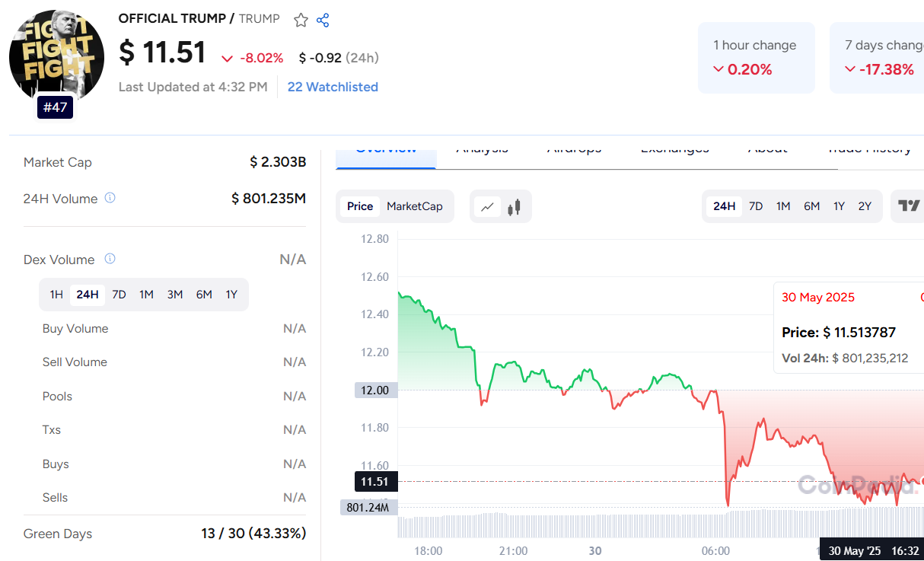Click the share icon near TRUMP
This screenshot has height=561, width=924.
pos(323,21)
